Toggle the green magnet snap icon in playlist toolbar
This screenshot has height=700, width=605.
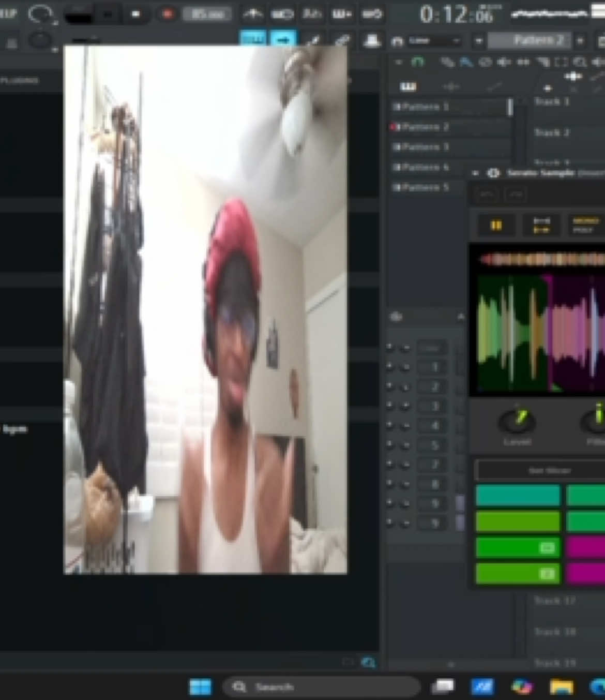[417, 63]
